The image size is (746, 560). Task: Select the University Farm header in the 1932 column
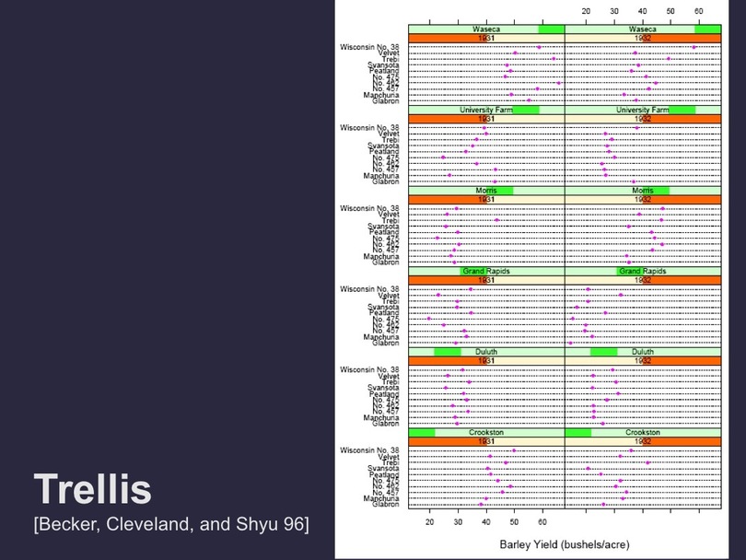(643, 110)
